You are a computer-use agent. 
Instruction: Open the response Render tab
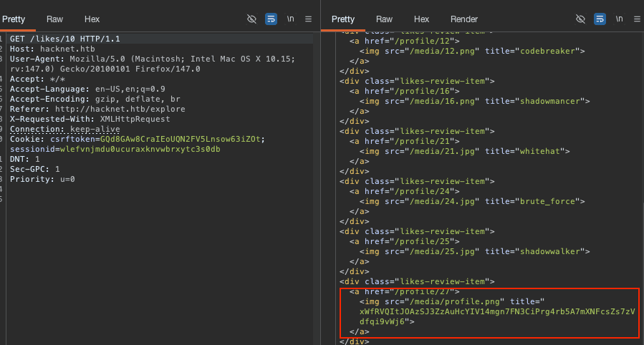(463, 19)
